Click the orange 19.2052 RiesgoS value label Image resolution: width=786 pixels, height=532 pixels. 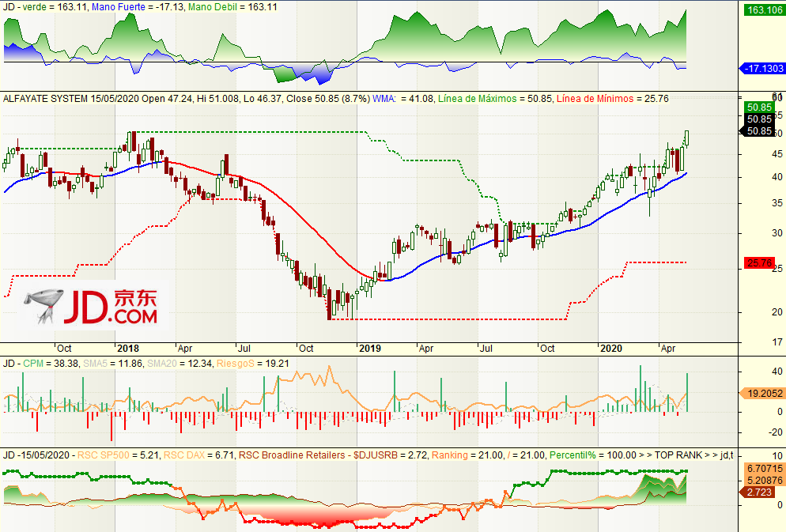[x=763, y=393]
